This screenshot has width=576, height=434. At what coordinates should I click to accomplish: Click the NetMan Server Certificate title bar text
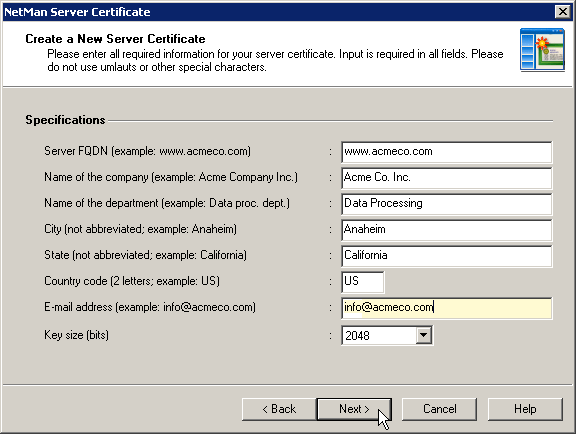(x=77, y=12)
